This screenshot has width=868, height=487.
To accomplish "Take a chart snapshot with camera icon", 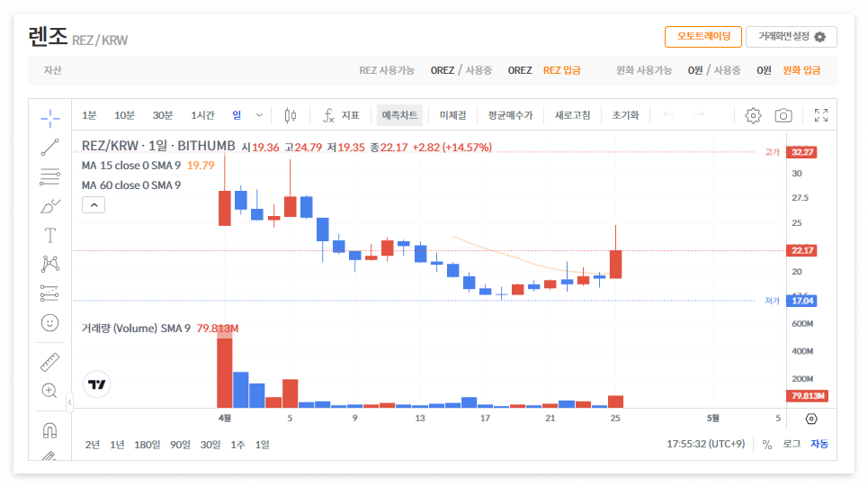I will click(x=783, y=115).
